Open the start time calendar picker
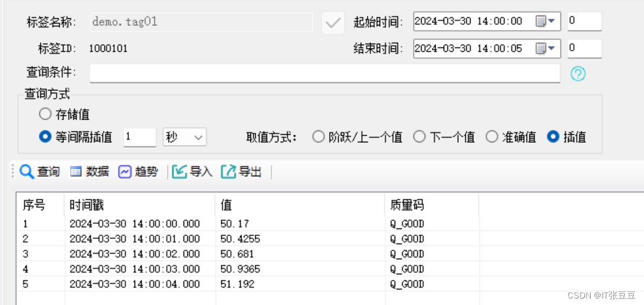Image resolution: width=644 pixels, height=305 pixels. click(x=546, y=22)
